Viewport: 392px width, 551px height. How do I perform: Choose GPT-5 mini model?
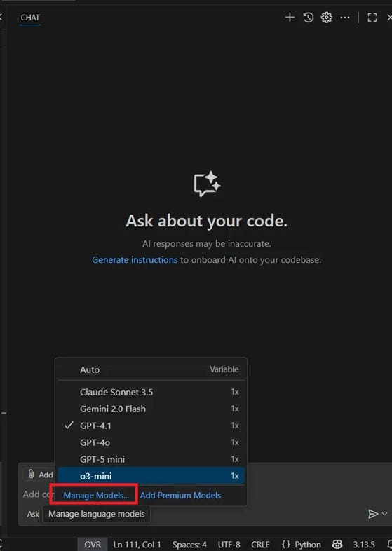point(151,459)
